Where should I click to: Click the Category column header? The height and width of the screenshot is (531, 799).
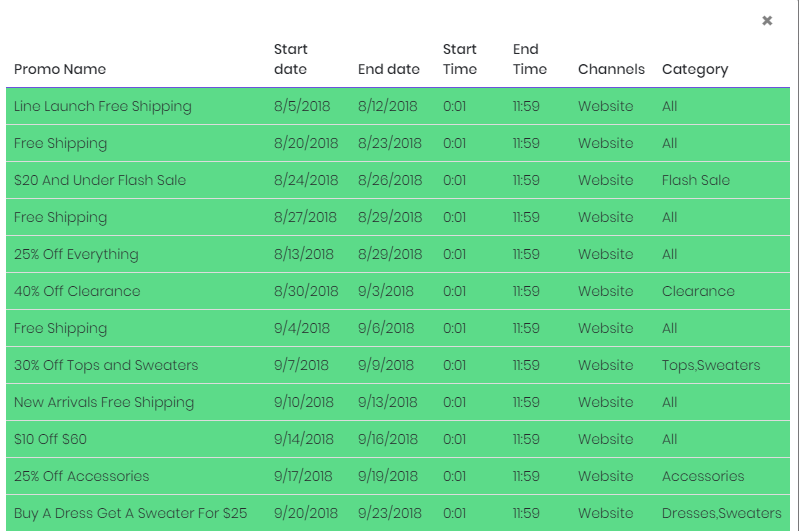tap(694, 69)
